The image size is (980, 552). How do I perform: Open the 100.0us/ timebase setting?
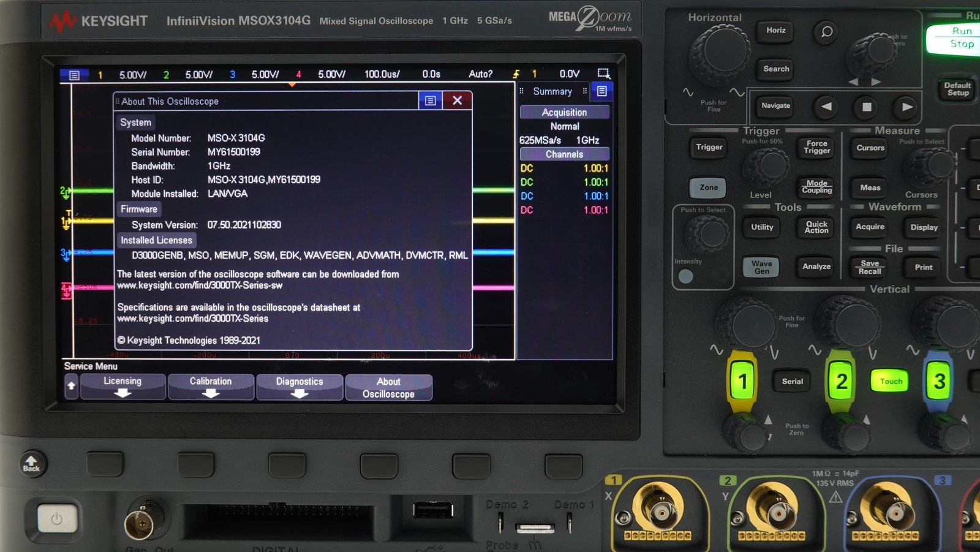click(x=382, y=74)
